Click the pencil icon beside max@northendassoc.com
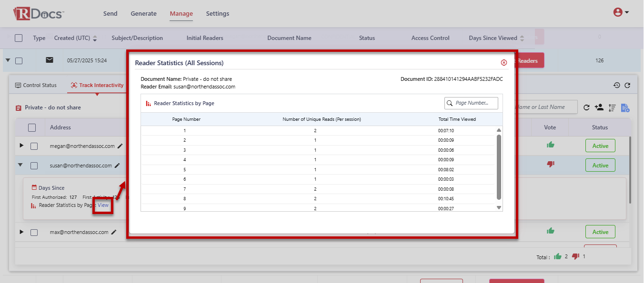 [x=113, y=232]
